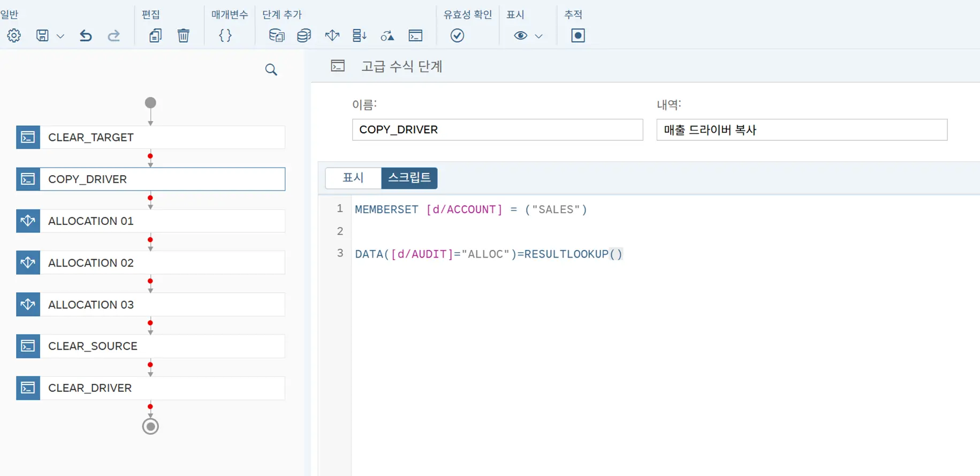Toggle the tracing record icon
Screen dimensions: 980x476
(x=578, y=36)
